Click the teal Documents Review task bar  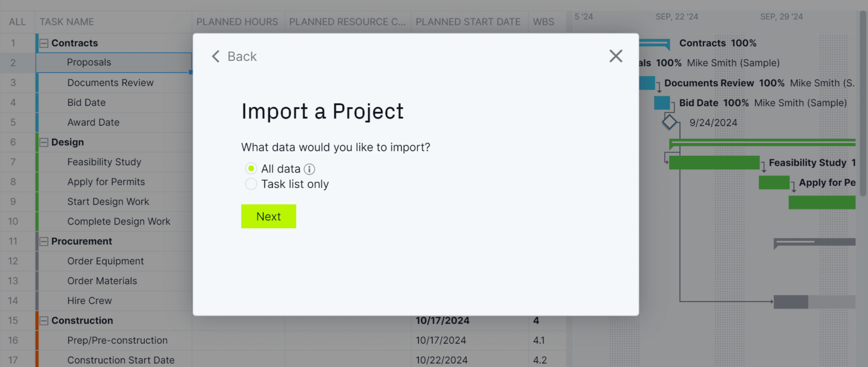point(646,82)
